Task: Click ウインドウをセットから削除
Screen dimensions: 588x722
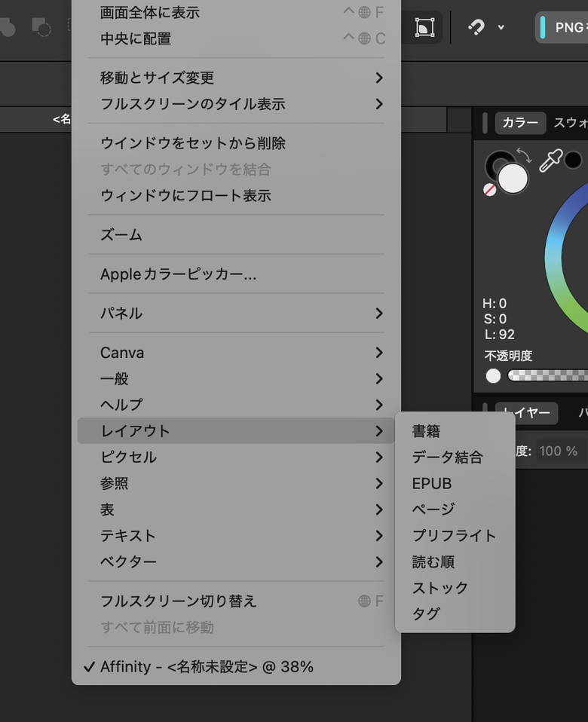Action: click(x=236, y=143)
